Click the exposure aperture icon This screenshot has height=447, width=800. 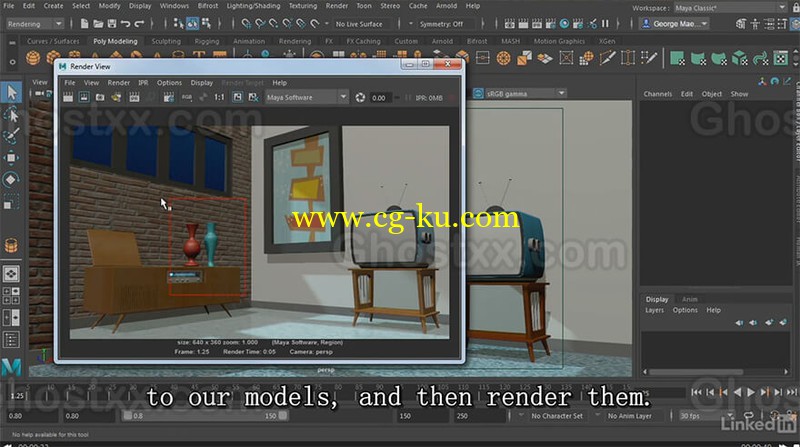(360, 97)
